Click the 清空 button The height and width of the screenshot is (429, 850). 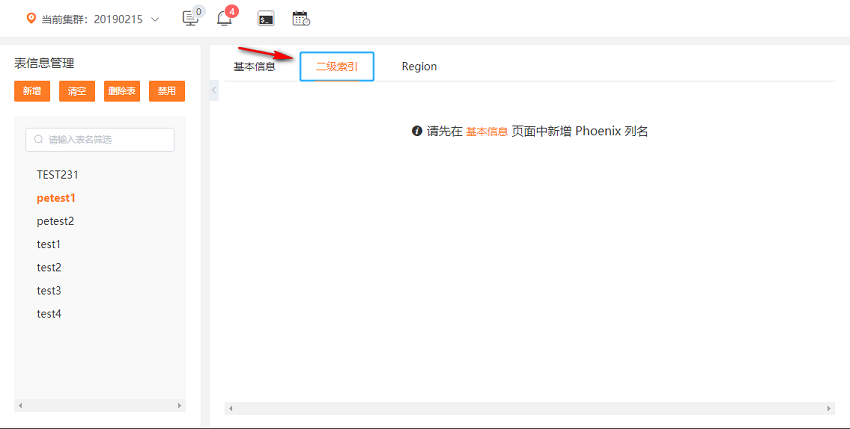[77, 91]
